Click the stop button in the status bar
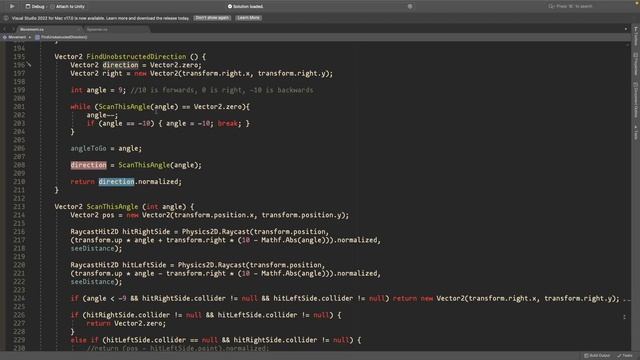This screenshot has height=360, width=640. (x=410, y=7)
